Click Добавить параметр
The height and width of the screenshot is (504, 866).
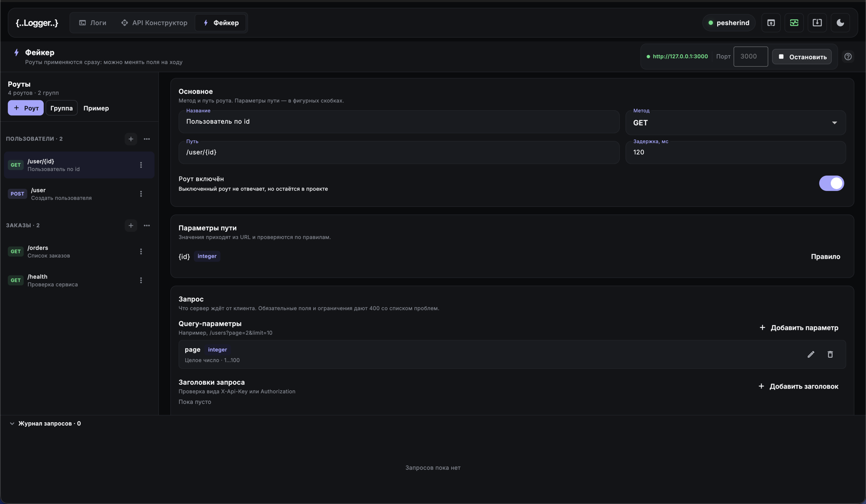[x=799, y=328]
